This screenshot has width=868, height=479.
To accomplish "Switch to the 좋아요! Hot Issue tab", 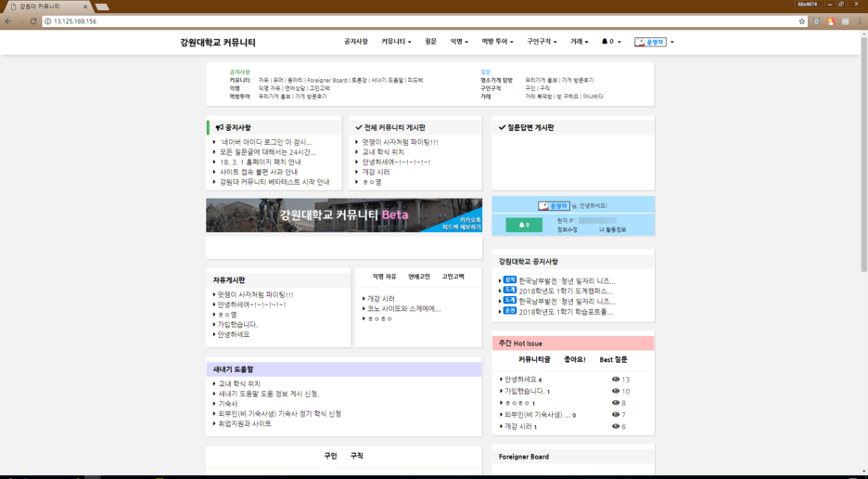I will point(575,360).
